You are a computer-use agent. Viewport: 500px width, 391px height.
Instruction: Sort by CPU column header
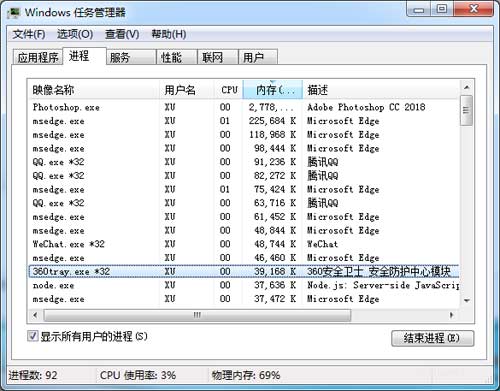(228, 90)
